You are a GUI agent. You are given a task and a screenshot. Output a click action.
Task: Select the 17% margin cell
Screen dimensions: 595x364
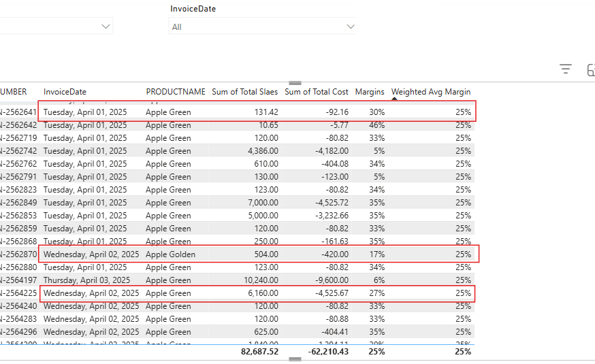click(x=376, y=254)
